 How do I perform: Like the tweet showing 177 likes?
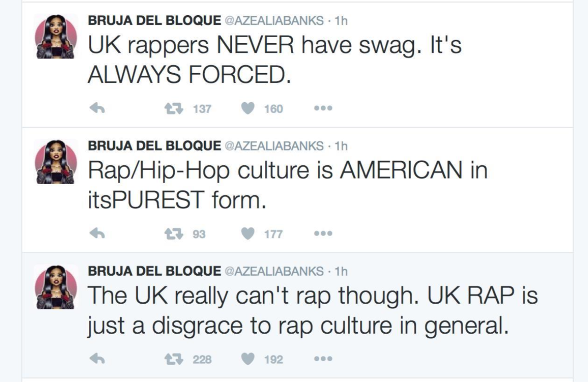pos(248,234)
